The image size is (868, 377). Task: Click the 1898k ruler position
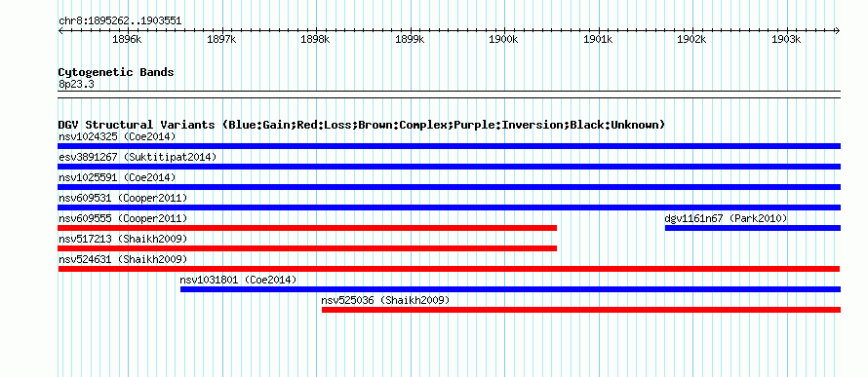[315, 39]
